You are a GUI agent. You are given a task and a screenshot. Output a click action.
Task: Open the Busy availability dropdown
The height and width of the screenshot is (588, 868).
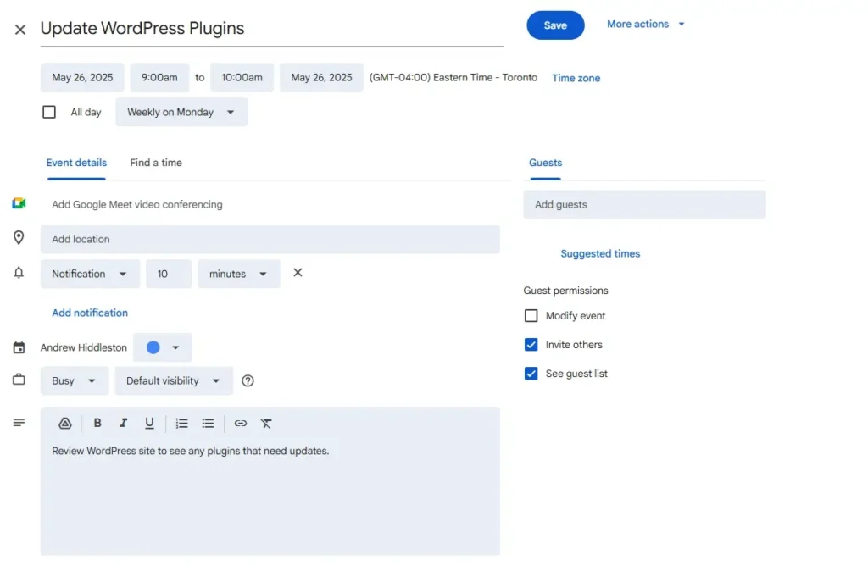tap(75, 380)
